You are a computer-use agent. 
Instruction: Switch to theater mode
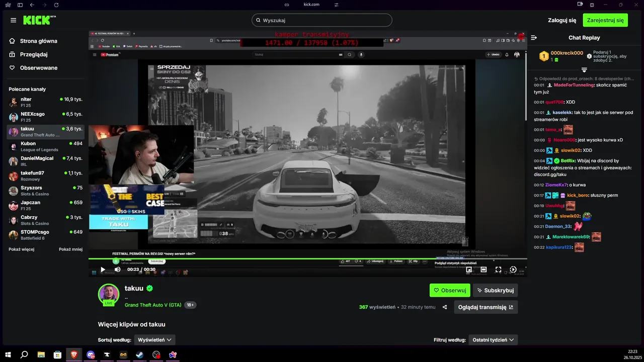484,269
